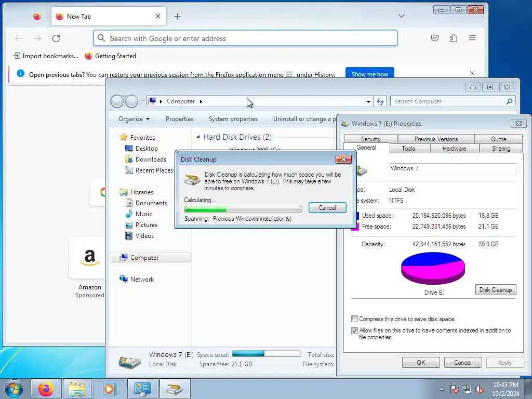
Task: Focus the Firefox address search field
Action: coord(245,38)
